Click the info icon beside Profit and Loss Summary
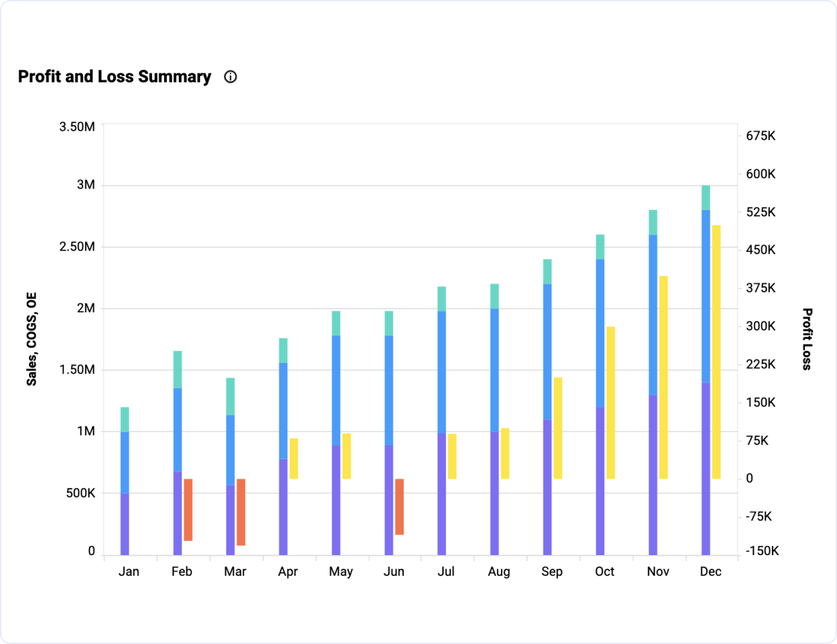 click(x=230, y=77)
